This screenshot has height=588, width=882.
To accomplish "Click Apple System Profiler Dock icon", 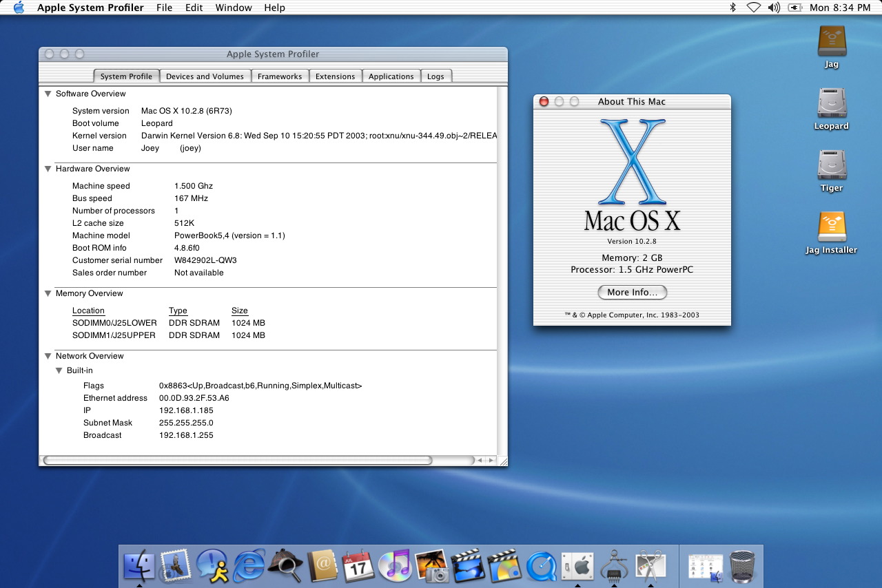I will 614,566.
